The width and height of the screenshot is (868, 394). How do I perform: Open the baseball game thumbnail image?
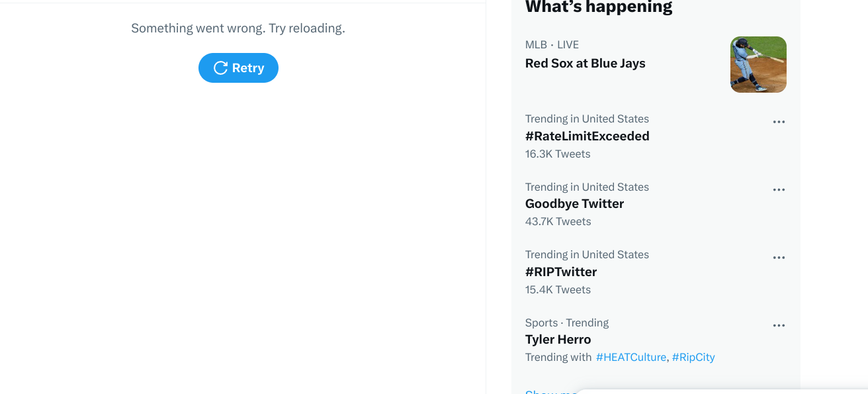[x=758, y=64]
